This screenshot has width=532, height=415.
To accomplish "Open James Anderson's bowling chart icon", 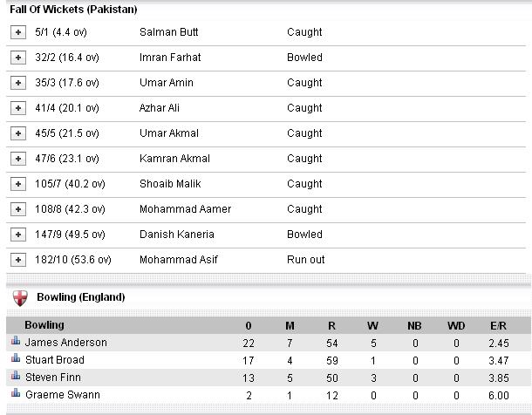I will pyautogui.click(x=16, y=340).
